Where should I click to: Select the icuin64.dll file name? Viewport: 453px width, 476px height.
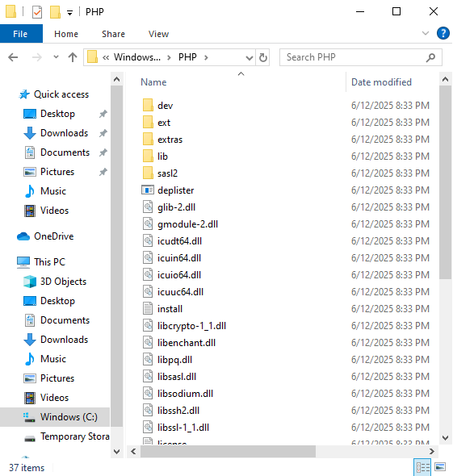(179, 257)
